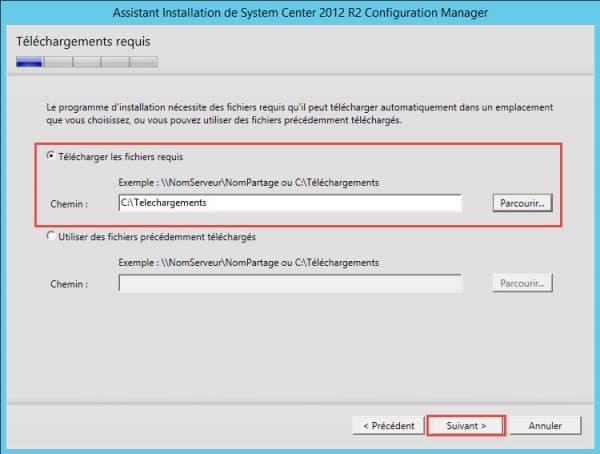Click Parcourir next to C:\Telechargements
This screenshot has height=454, width=600.
click(522, 203)
